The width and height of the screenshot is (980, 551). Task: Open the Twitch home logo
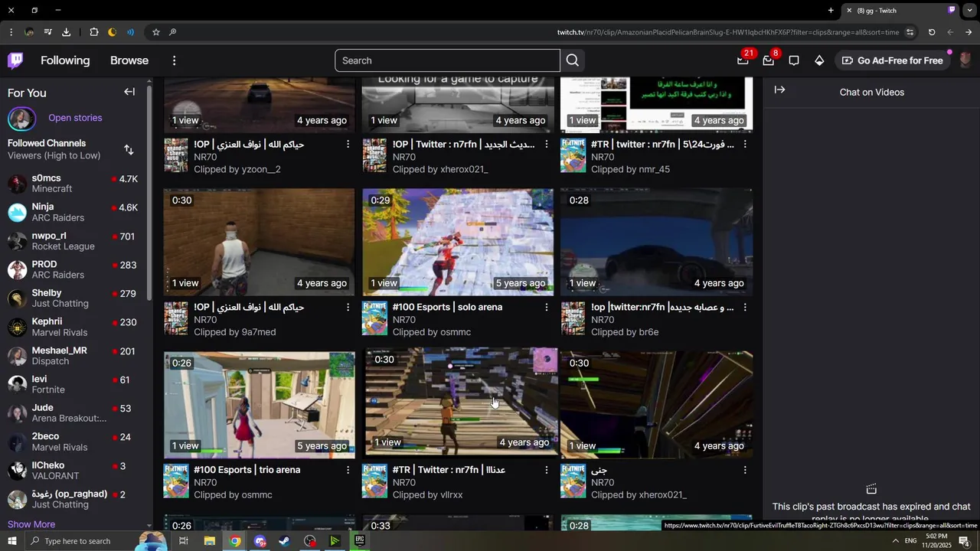[x=15, y=60]
